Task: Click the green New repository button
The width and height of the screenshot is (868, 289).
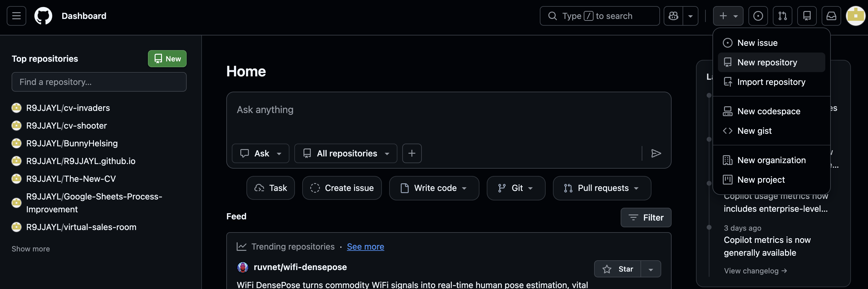Action: pos(167,59)
